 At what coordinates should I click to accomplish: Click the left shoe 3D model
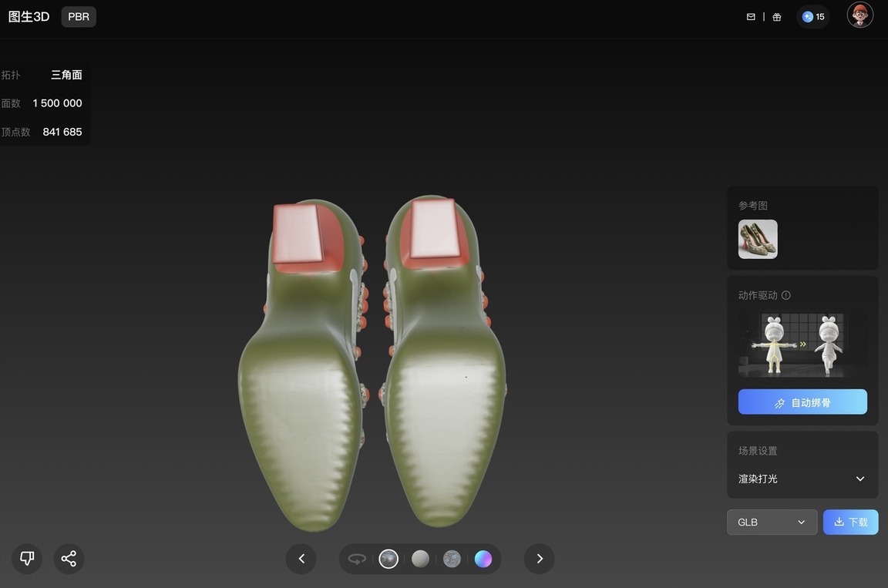pos(304,365)
